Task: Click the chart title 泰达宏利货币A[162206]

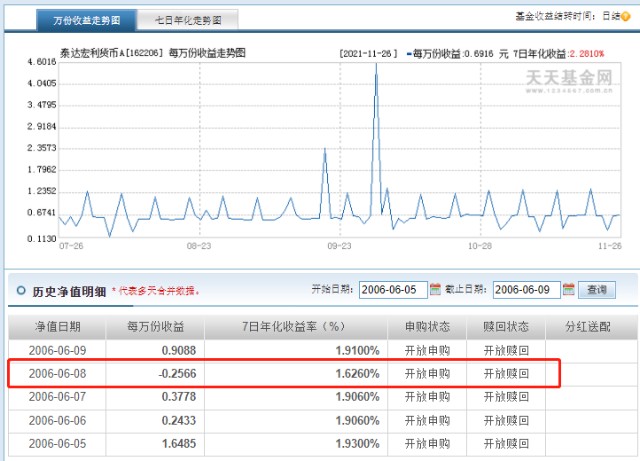Action: point(111,53)
